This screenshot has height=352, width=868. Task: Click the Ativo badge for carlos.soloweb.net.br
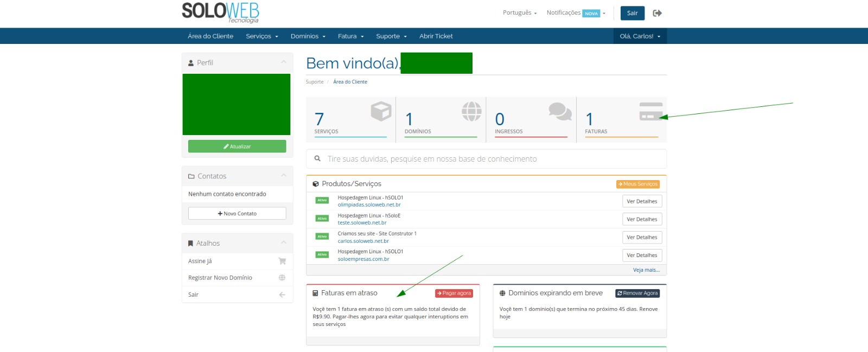(x=322, y=236)
